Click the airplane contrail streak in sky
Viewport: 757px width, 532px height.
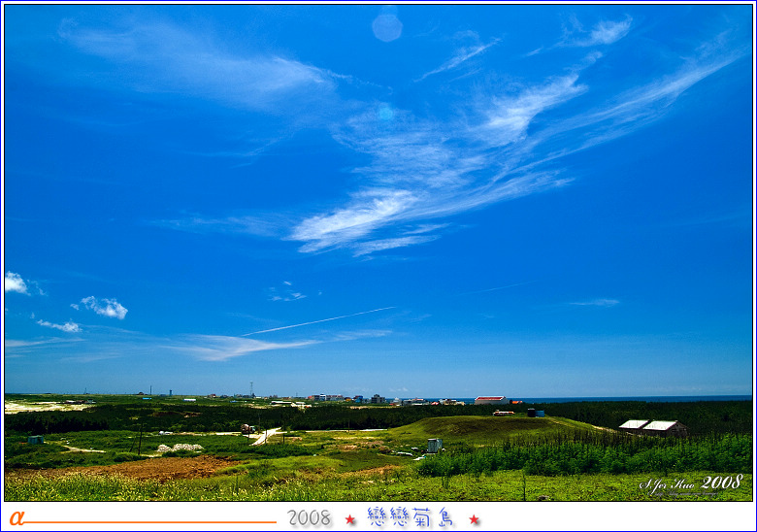pyautogui.click(x=320, y=321)
